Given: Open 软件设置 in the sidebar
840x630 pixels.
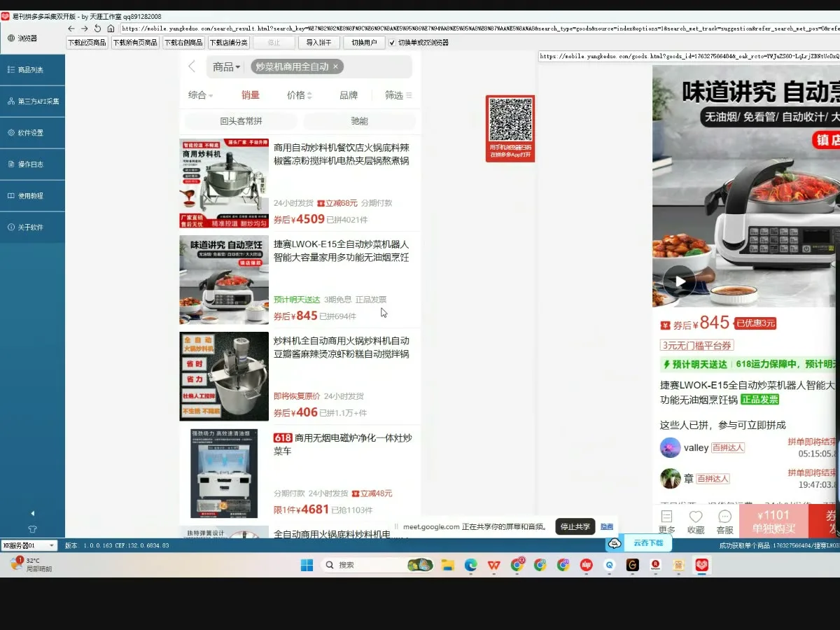Looking at the screenshot, I should pos(32,132).
